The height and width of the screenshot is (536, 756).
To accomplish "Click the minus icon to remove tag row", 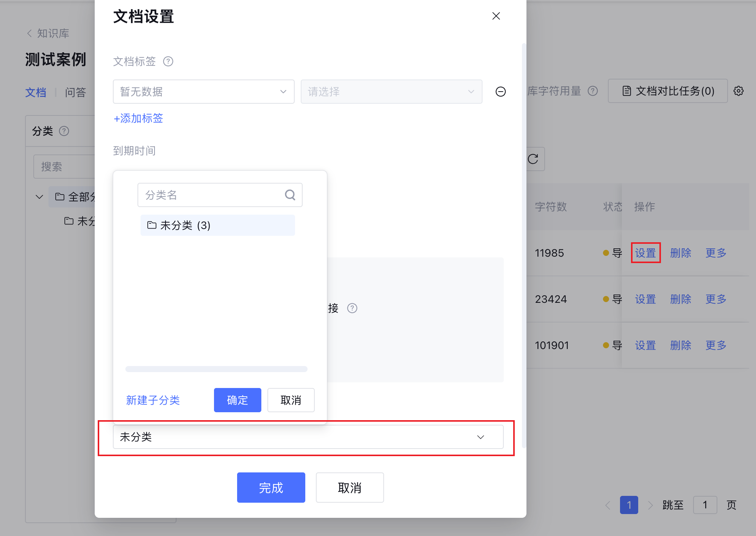I will coord(500,92).
